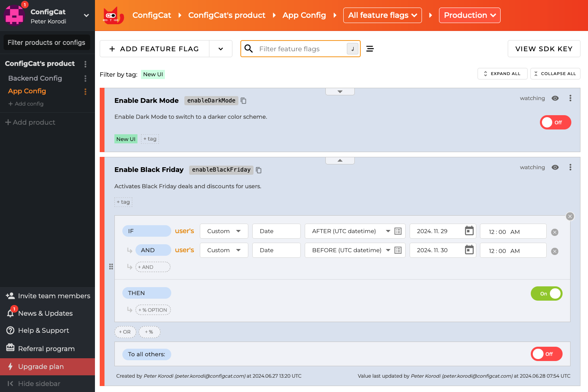The width and height of the screenshot is (588, 392).
Task: Click the Referral program gift icon
Action: (10, 348)
